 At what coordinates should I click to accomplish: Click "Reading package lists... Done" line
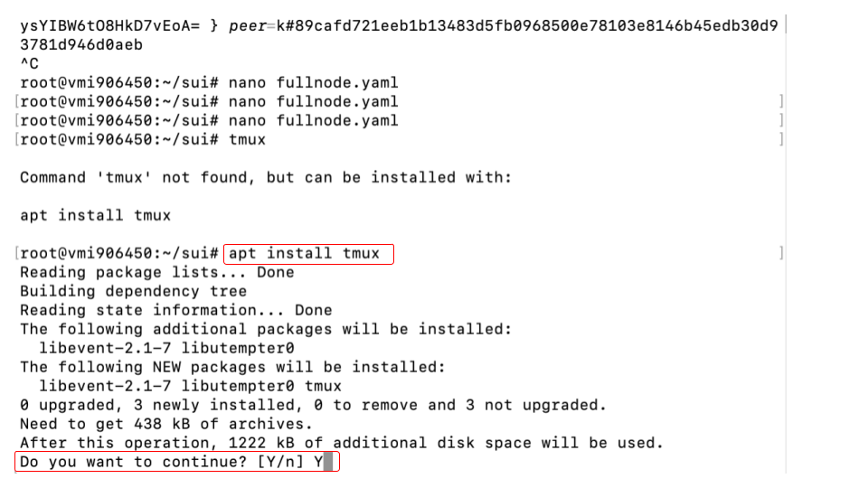pyautogui.click(x=157, y=272)
